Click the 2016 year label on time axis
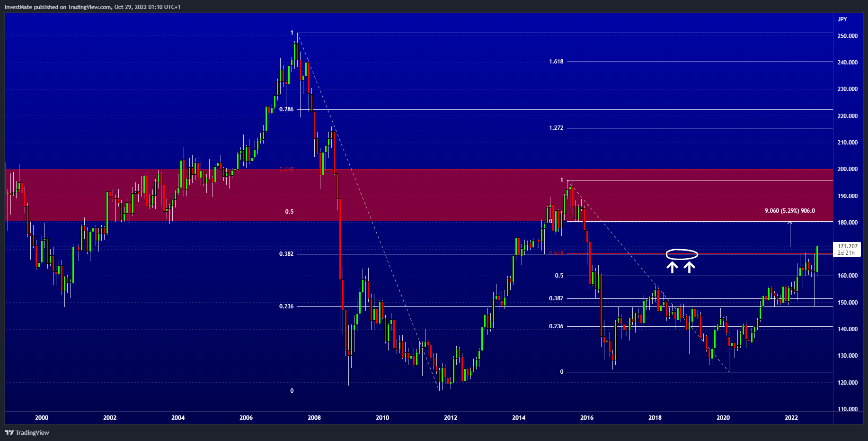Image resolution: width=868 pixels, height=441 pixels. [x=587, y=418]
